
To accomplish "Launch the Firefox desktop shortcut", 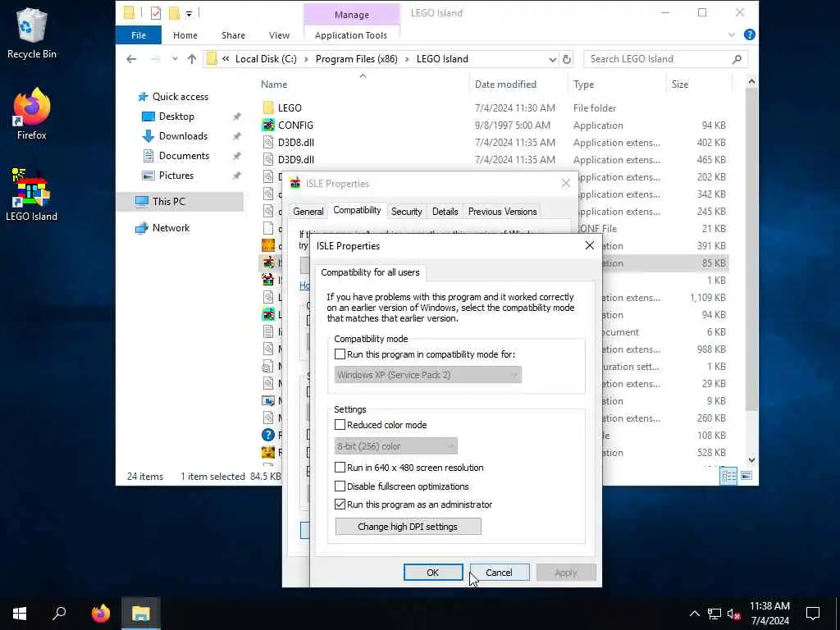I will pos(32,114).
